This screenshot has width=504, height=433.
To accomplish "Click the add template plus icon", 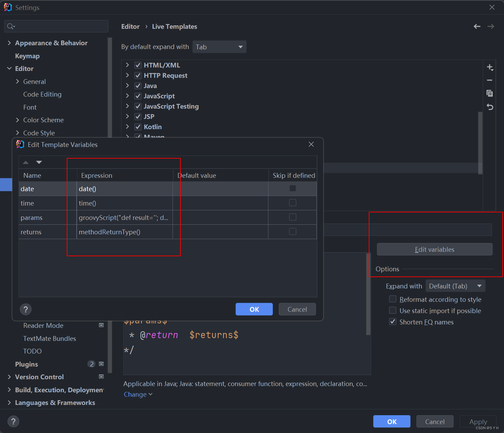I will (x=490, y=67).
